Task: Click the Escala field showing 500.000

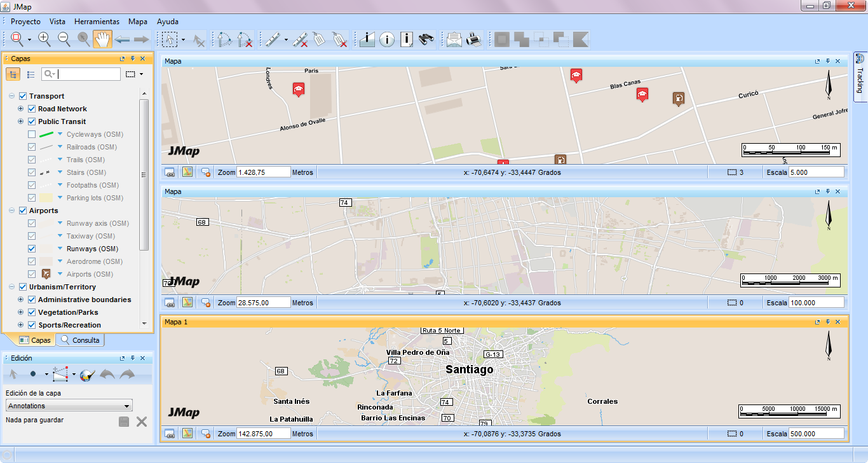Action: click(816, 434)
